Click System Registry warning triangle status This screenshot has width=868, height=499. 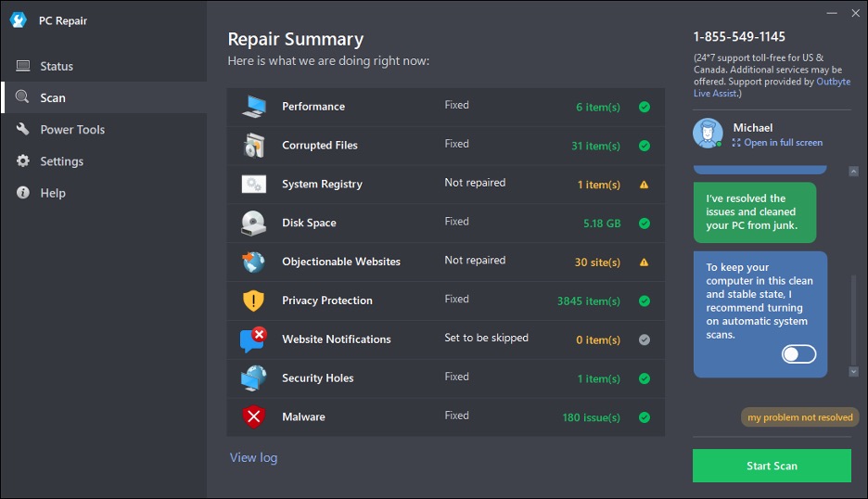click(645, 185)
